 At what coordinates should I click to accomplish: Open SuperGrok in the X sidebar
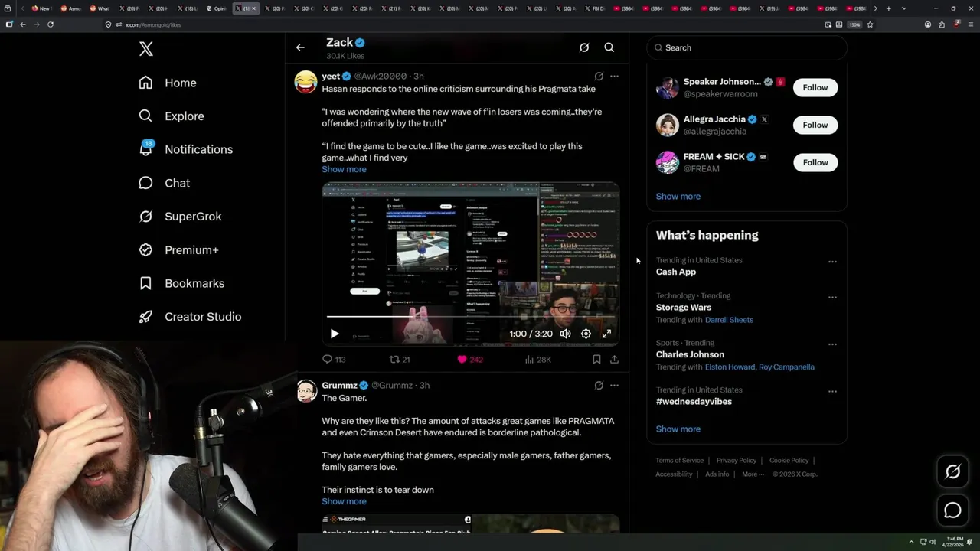pyautogui.click(x=181, y=217)
